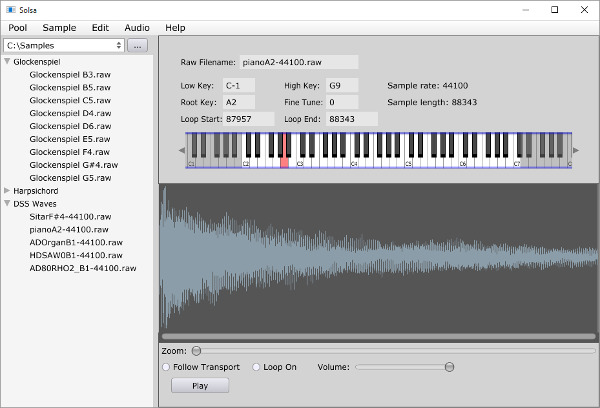Select Glockenspiel E5.raw sample
Viewport: 600px width, 408px height.
[x=70, y=139]
